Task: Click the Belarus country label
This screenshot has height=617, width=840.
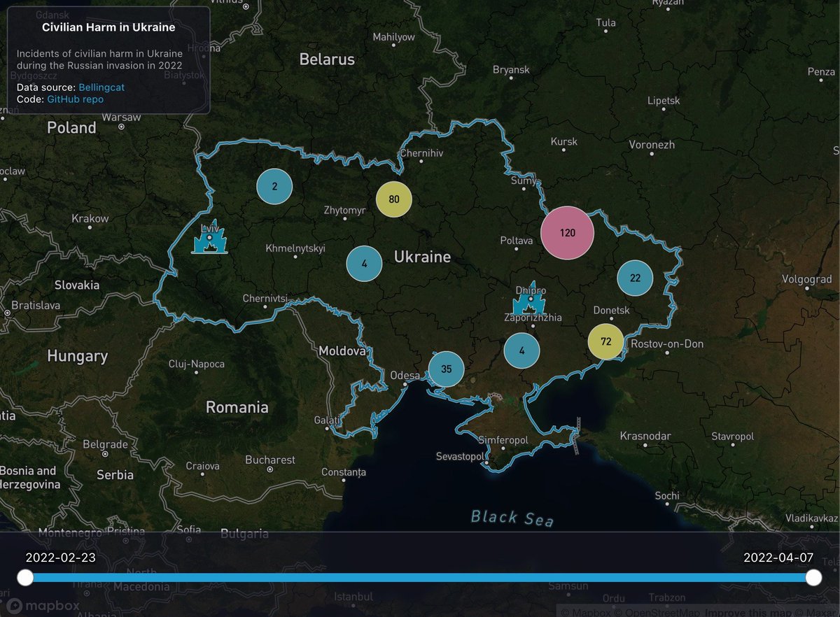Action: point(327,59)
